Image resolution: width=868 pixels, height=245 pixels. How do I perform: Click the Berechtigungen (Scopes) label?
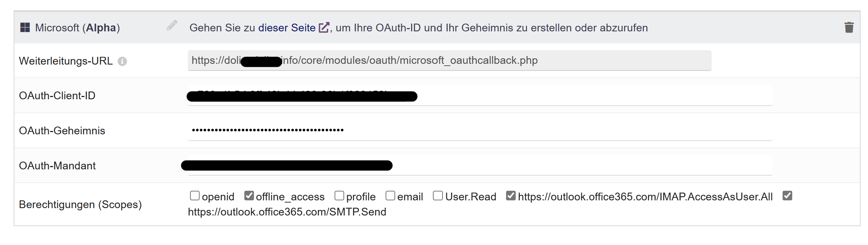[x=80, y=204]
